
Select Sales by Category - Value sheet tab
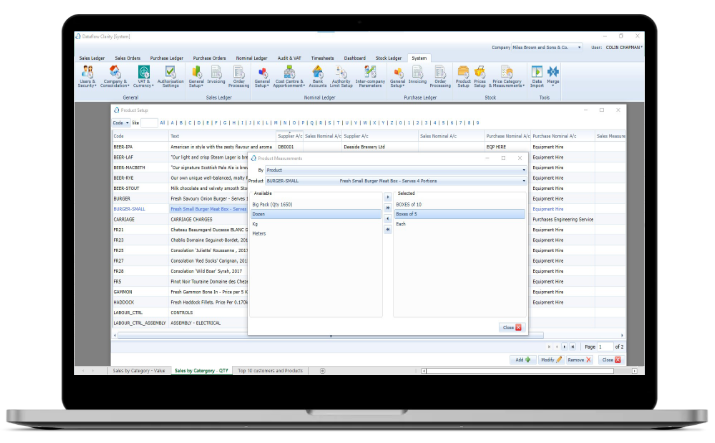point(139,371)
